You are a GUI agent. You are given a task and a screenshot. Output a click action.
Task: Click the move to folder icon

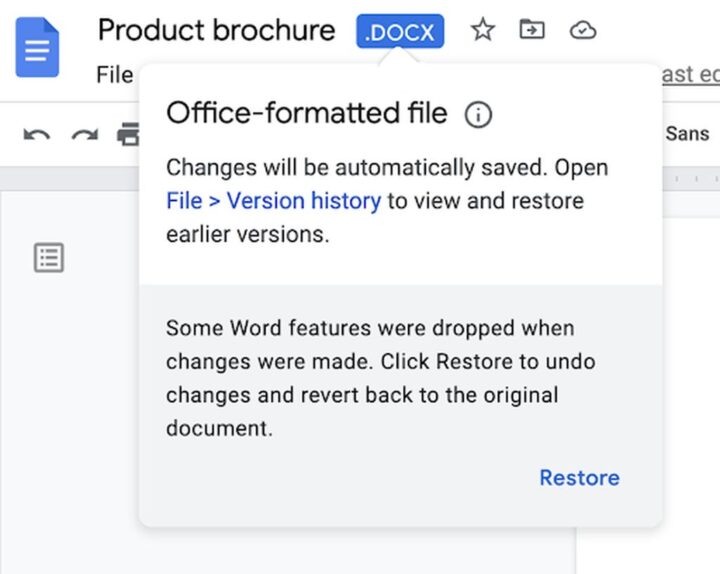pos(532,31)
